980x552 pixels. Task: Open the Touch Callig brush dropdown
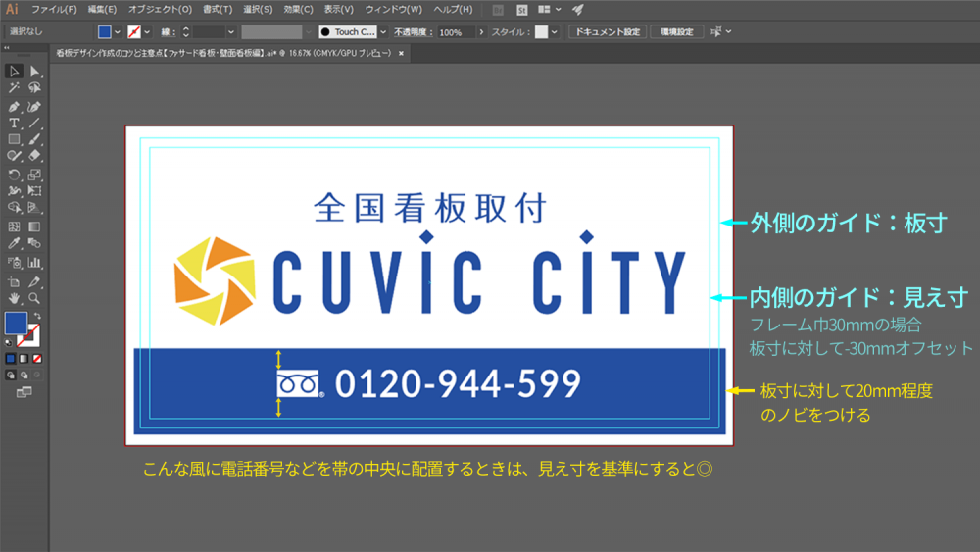383,32
